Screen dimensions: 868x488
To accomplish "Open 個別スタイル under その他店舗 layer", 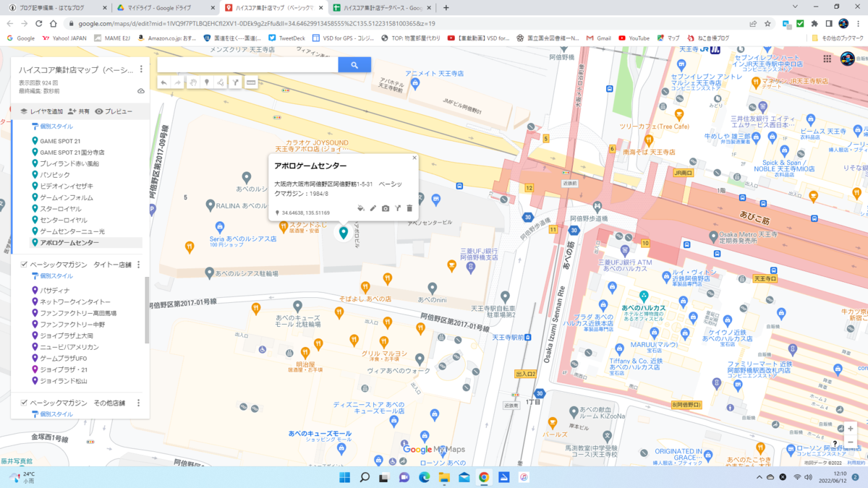I will click(52, 414).
